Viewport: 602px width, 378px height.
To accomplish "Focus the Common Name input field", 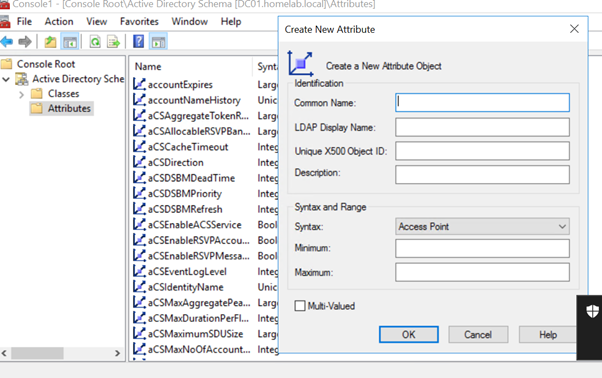I will pyautogui.click(x=482, y=102).
